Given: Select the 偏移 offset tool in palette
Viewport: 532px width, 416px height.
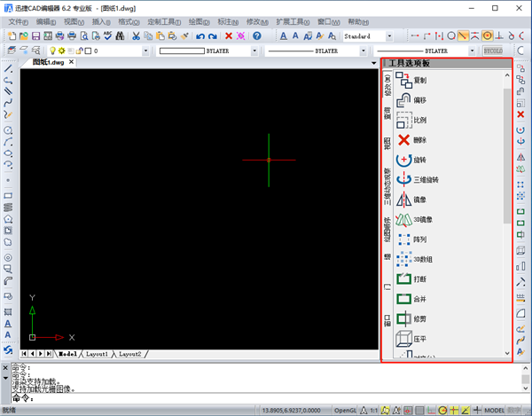Looking at the screenshot, I should point(411,100).
